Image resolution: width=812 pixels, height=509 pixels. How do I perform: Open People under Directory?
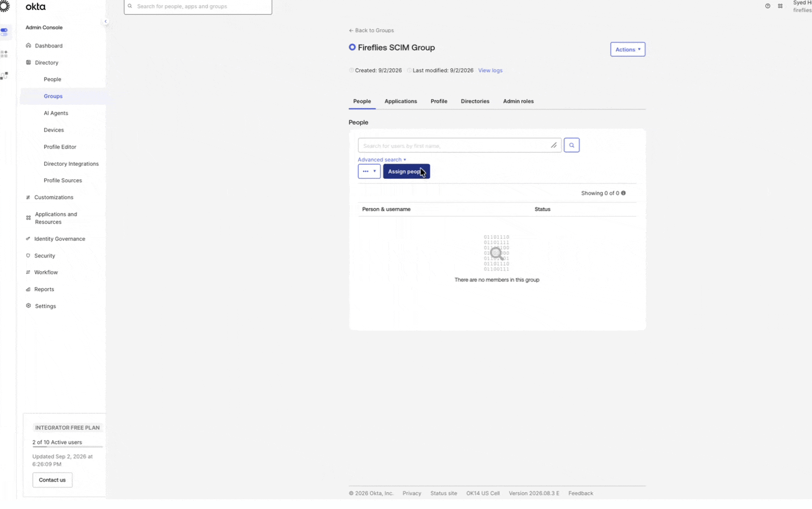[x=52, y=79]
